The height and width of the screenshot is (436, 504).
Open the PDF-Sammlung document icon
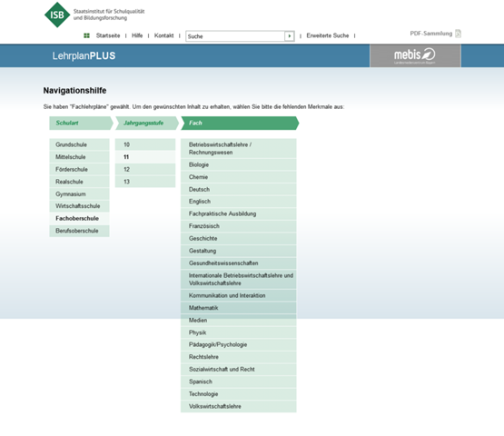(458, 34)
